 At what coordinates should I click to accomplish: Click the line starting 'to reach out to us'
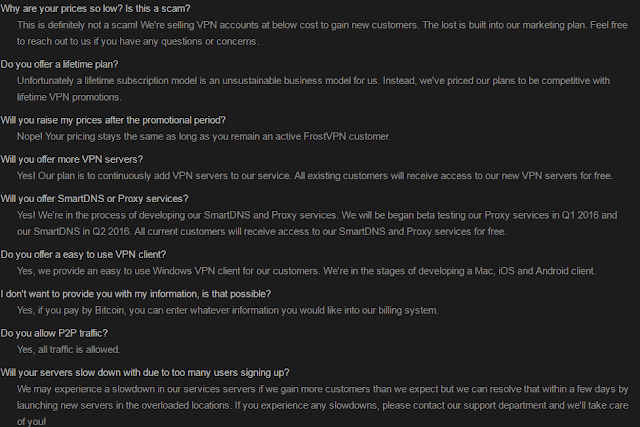point(138,42)
